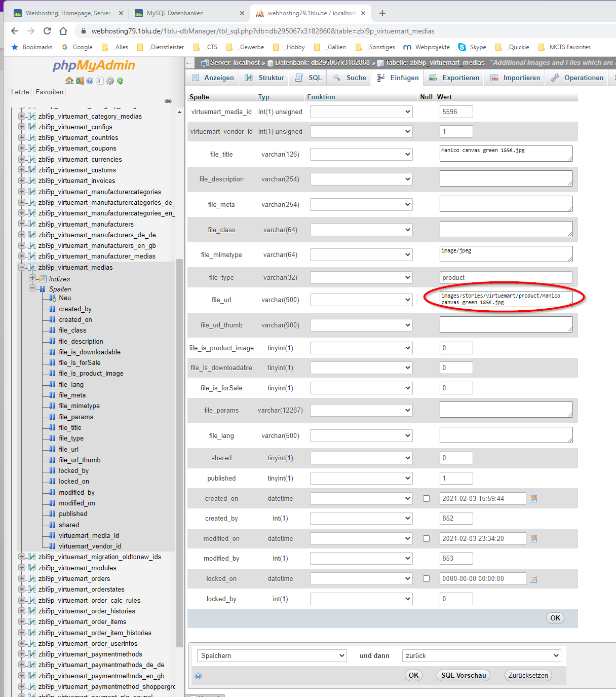Reload navigation panel with green refresh icon
The image size is (616, 697).
point(120,81)
